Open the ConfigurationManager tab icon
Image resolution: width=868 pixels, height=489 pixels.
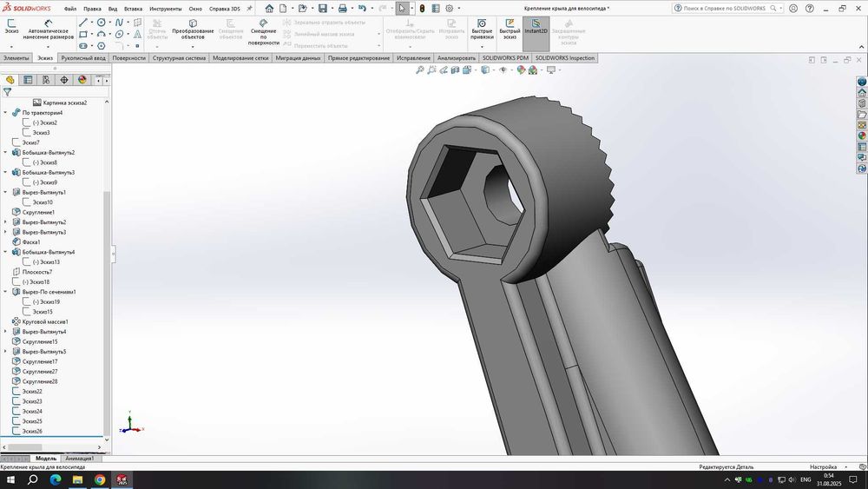pos(46,80)
